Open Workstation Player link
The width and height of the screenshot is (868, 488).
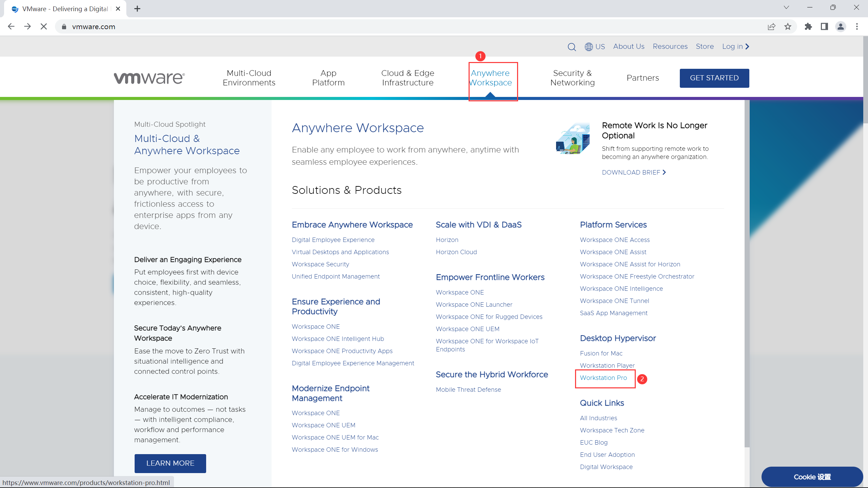[607, 366]
